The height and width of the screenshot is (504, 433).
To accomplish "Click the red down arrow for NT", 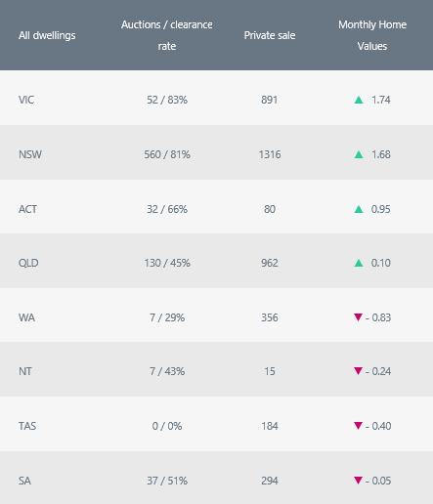I will point(358,371).
